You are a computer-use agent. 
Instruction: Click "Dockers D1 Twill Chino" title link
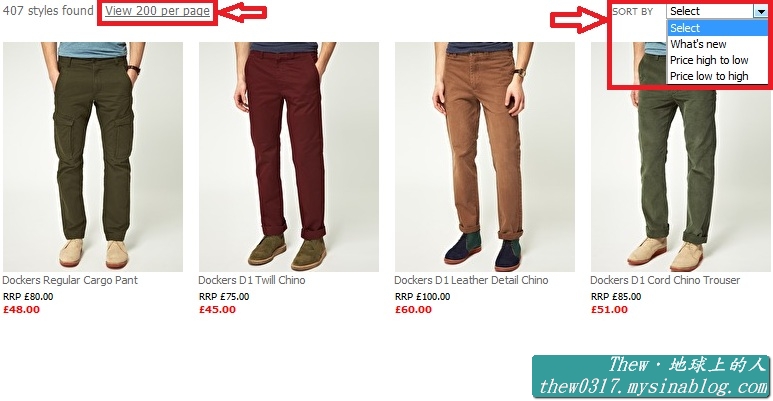(252, 280)
